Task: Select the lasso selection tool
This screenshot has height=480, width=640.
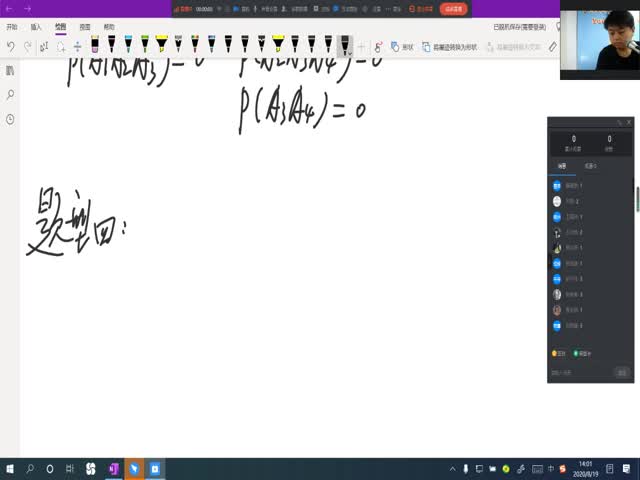Action: tap(61, 47)
